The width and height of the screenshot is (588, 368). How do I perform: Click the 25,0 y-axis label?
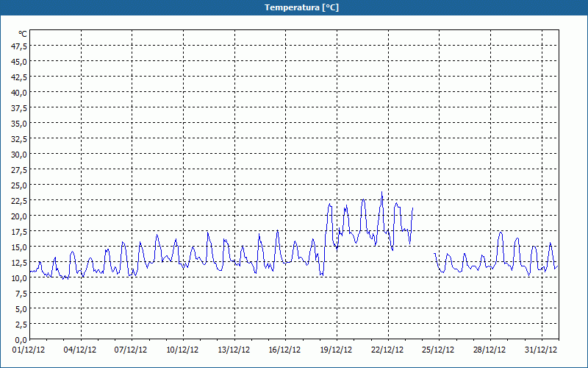[19, 185]
